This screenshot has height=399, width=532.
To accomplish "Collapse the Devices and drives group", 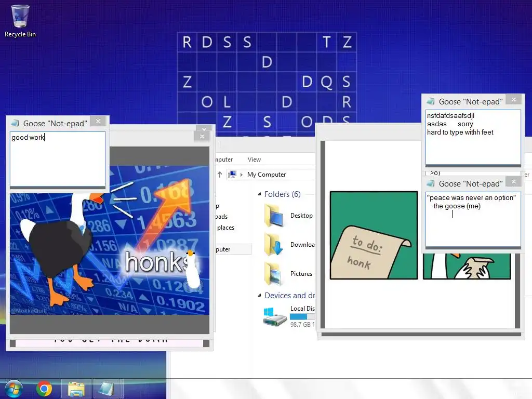I will 259,296.
